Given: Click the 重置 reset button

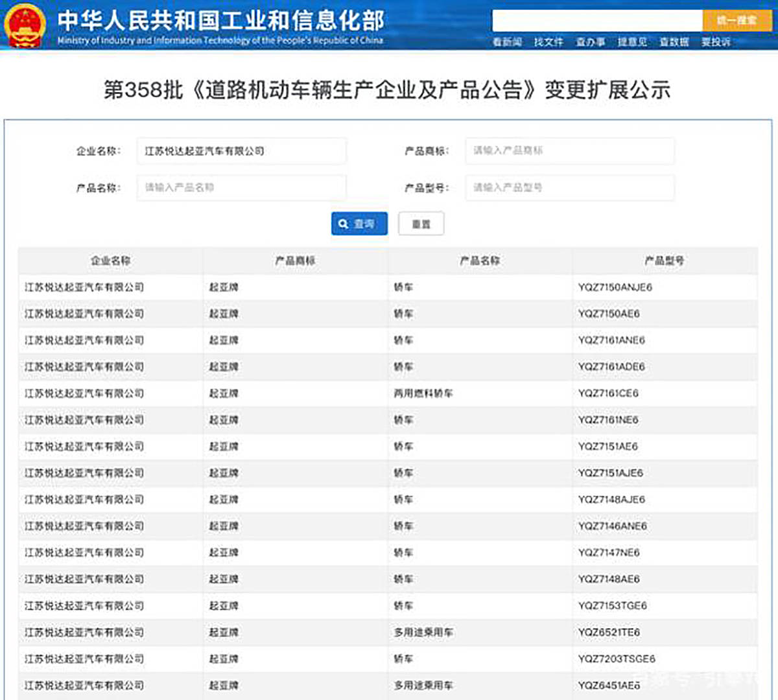Looking at the screenshot, I should [x=421, y=223].
